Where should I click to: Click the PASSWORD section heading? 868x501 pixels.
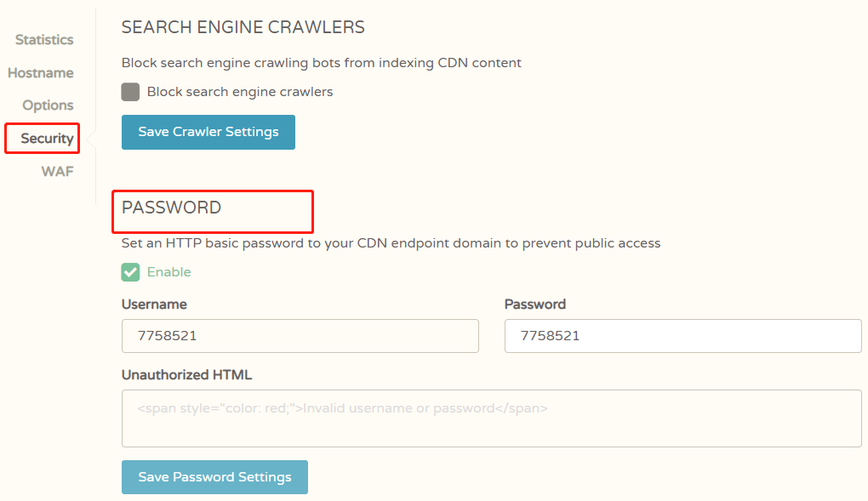point(171,208)
